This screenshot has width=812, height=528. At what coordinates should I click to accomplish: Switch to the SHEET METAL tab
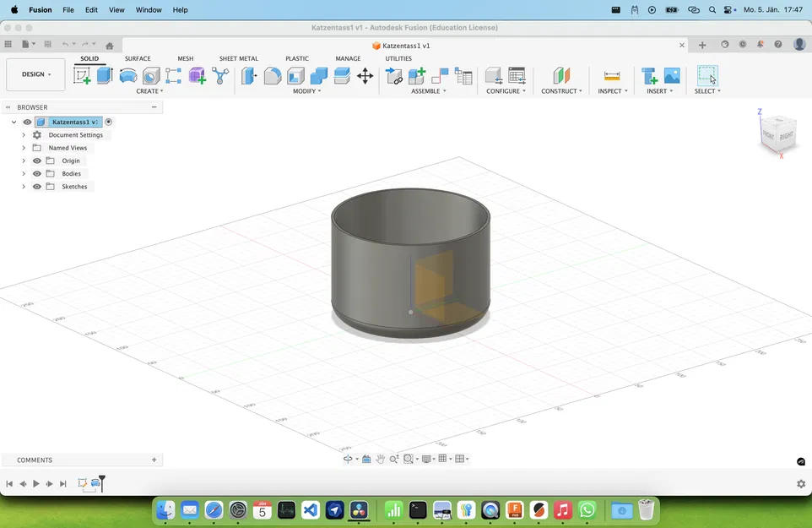click(x=238, y=59)
